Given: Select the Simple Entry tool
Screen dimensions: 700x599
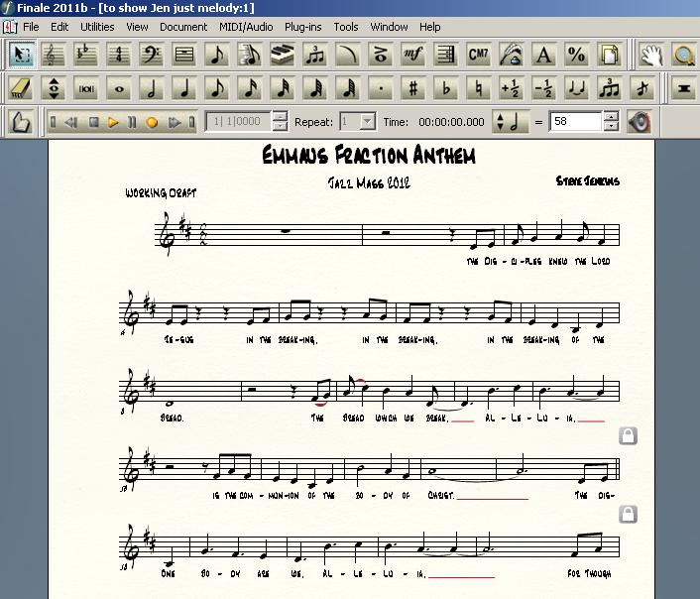Looking at the screenshot, I should click(x=217, y=55).
